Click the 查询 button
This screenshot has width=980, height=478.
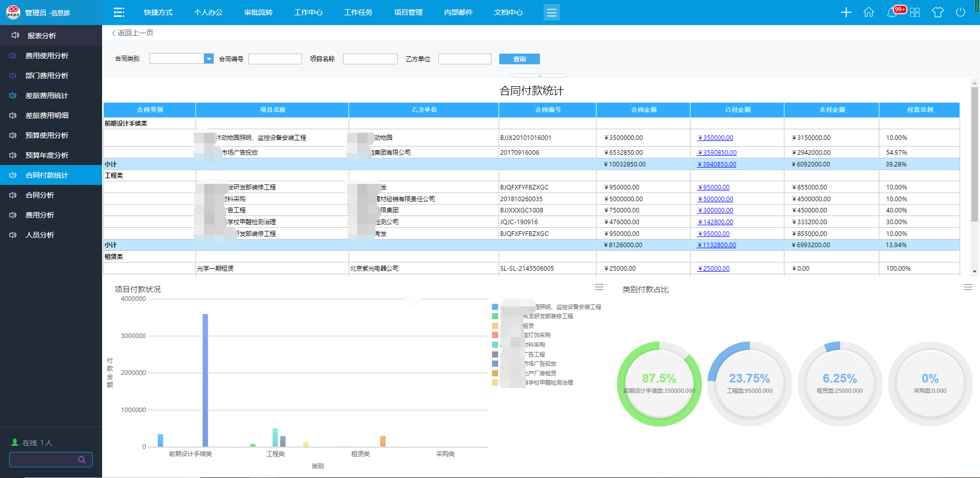tap(519, 59)
